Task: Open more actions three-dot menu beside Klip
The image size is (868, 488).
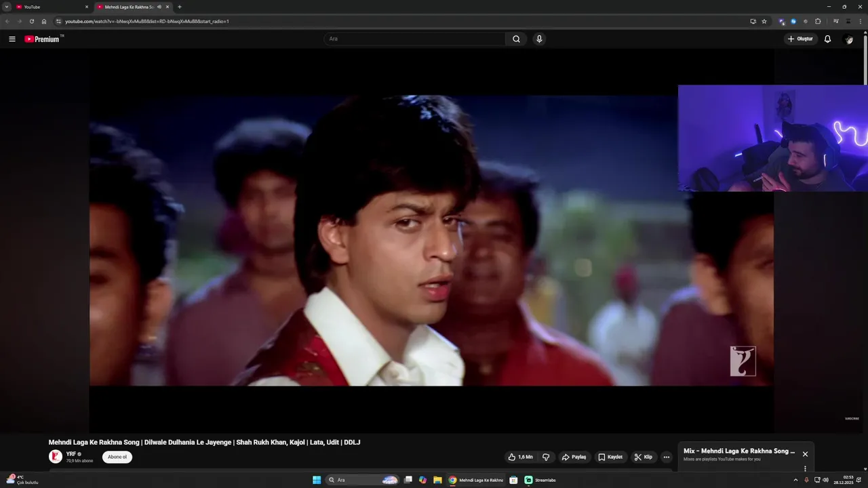Action: coord(666,457)
